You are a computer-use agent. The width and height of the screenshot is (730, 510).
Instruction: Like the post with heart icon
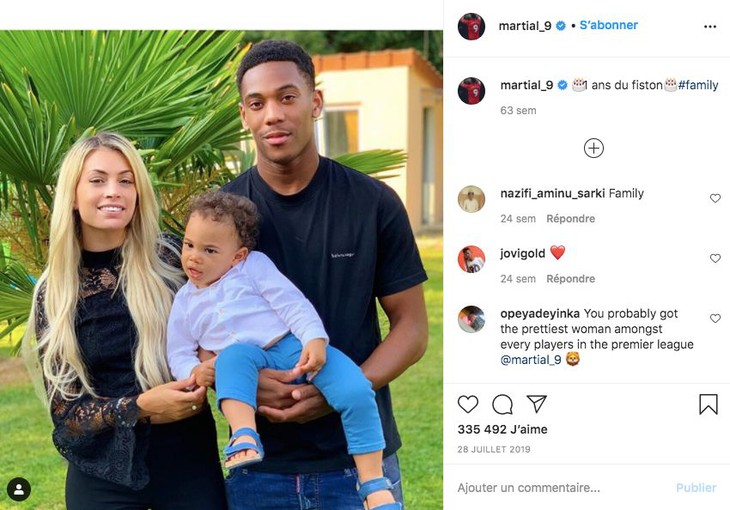[468, 404]
